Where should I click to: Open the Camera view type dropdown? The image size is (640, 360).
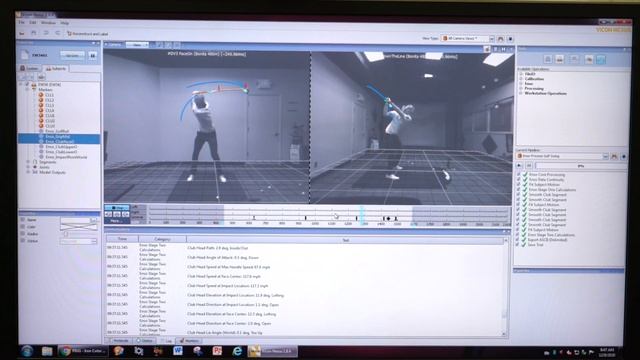click(x=137, y=45)
